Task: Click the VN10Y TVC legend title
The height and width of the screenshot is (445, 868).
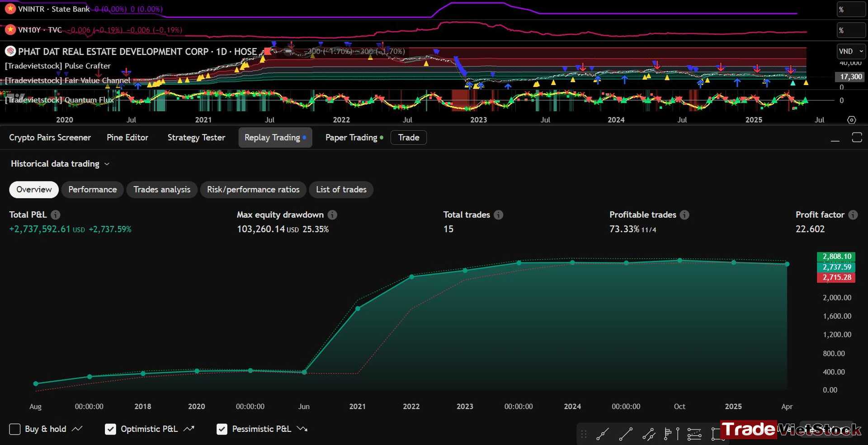Action: (x=40, y=30)
